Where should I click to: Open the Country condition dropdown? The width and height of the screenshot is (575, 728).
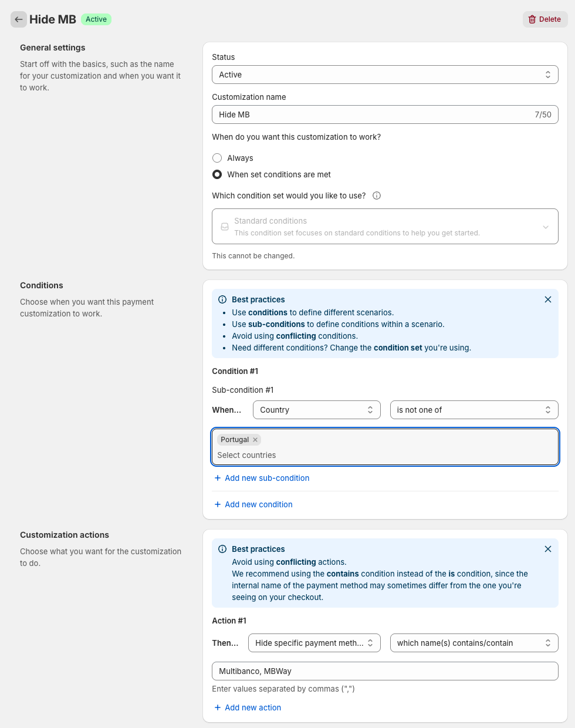(x=317, y=410)
